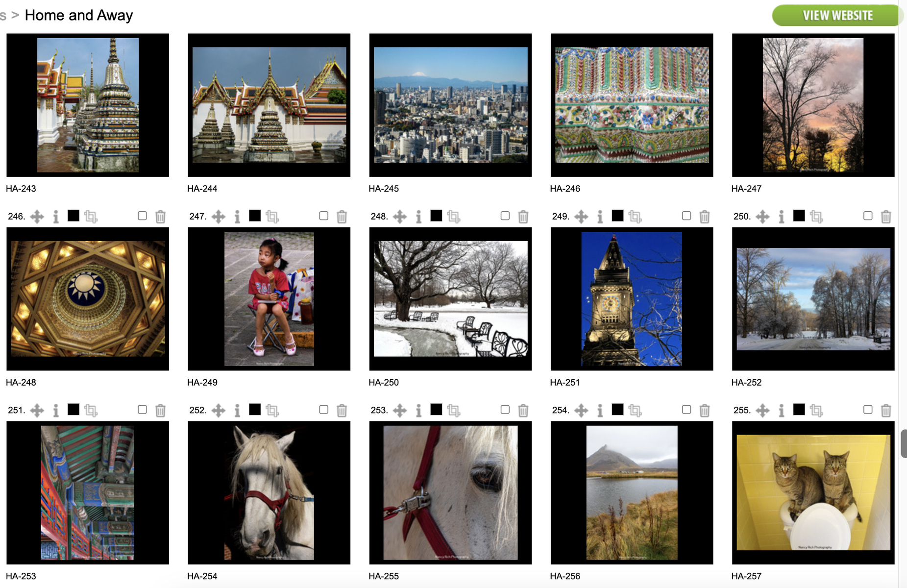Click the crop icon for image 255
907x588 pixels.
pyautogui.click(x=816, y=410)
